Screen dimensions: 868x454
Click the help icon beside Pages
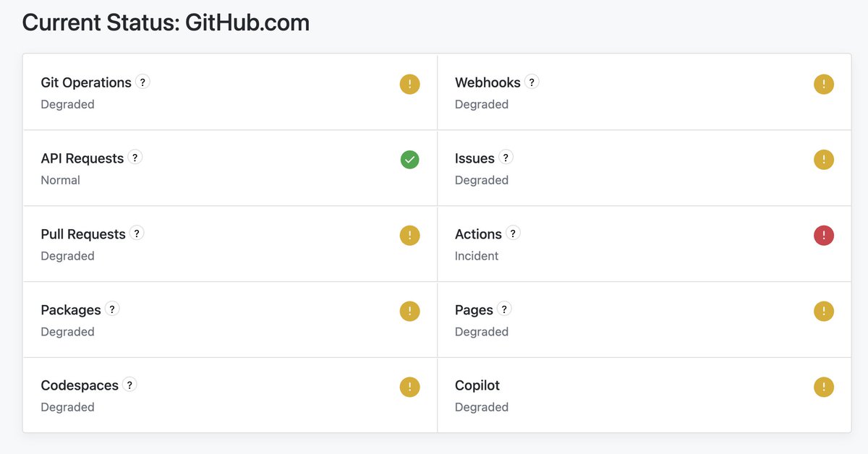click(x=504, y=309)
